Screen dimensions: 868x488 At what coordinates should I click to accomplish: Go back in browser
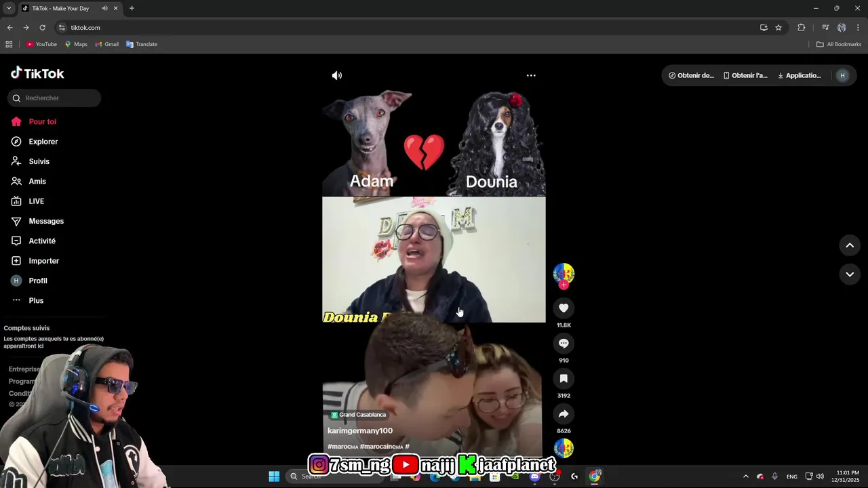point(9,28)
